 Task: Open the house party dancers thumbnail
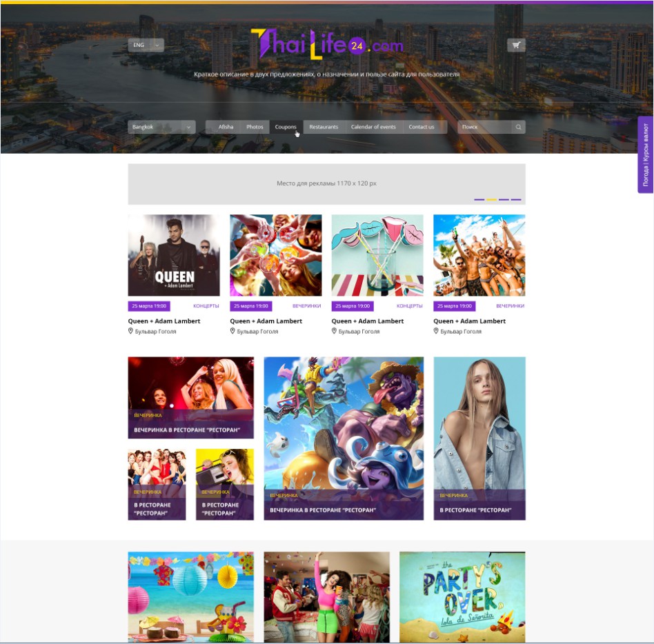click(326, 597)
